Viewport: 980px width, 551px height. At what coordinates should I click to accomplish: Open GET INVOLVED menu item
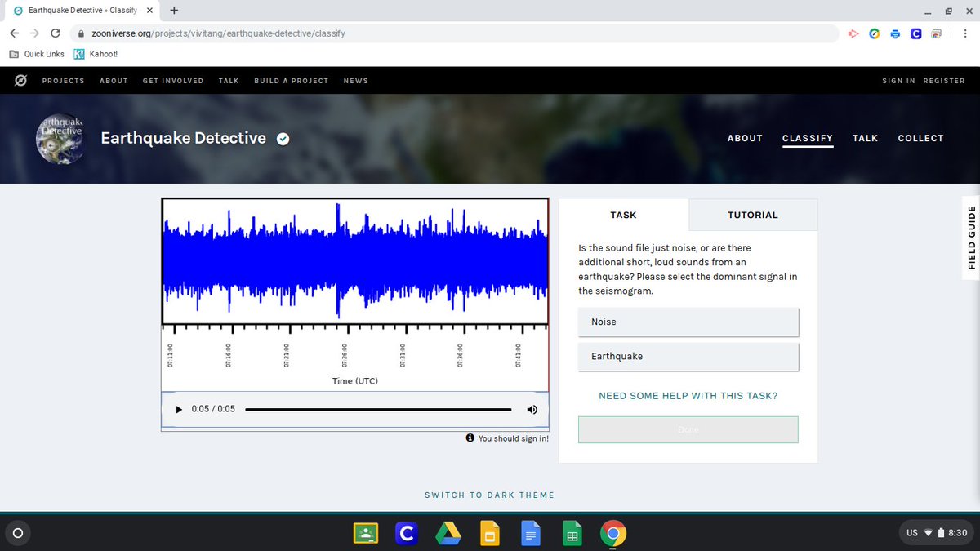coord(173,81)
